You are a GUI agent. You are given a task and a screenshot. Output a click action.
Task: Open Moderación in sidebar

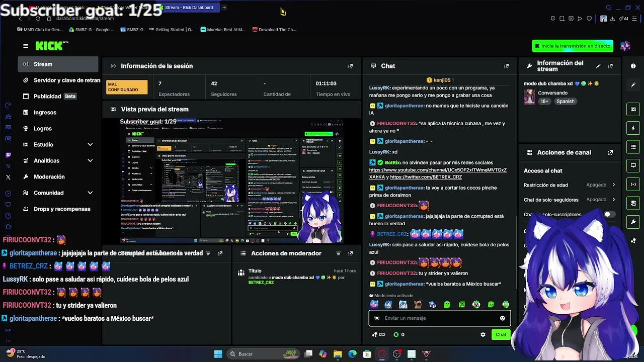point(58,177)
